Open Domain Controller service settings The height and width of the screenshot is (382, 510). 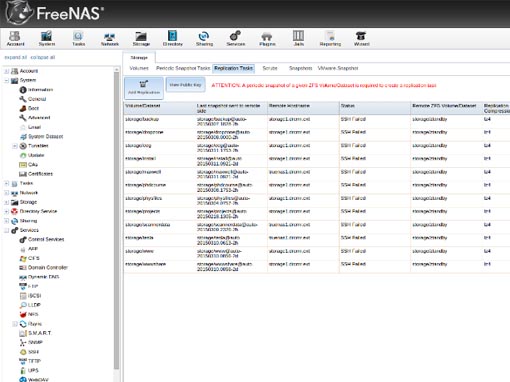click(43, 267)
